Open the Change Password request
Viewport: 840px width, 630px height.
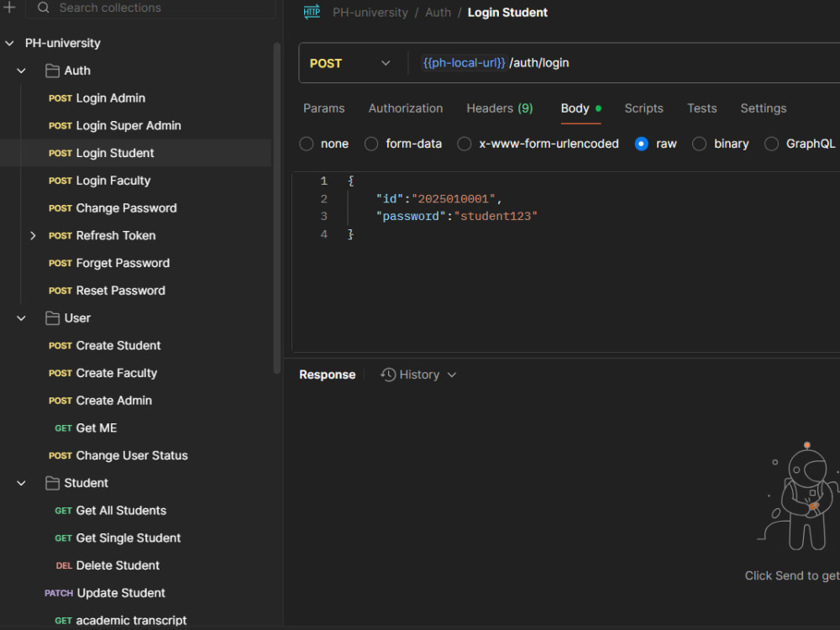[x=113, y=207]
